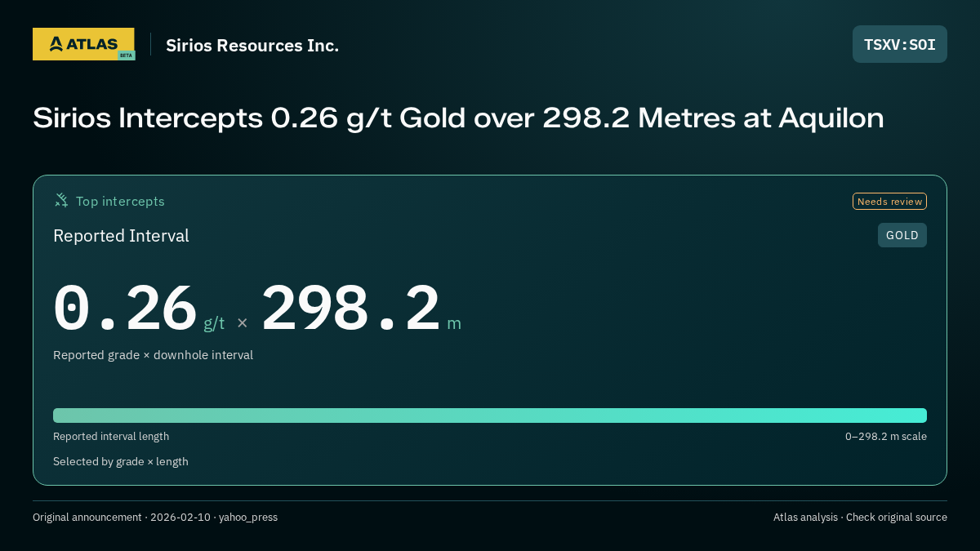The height and width of the screenshot is (551, 980).
Task: Click the 0–298.2 m scale label
Action: [x=886, y=437]
